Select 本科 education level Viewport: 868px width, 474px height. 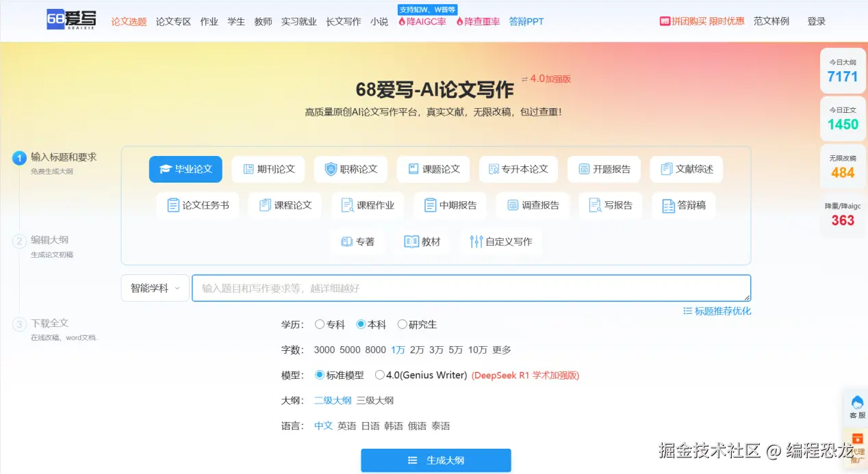tap(371, 325)
